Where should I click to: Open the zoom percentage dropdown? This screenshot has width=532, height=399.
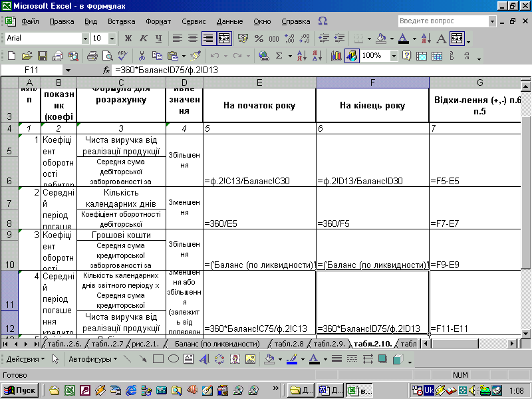coord(394,56)
